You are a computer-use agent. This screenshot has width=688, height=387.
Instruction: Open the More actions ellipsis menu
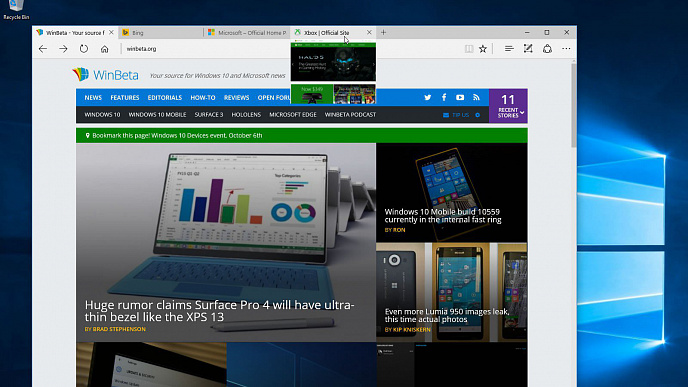pos(566,49)
